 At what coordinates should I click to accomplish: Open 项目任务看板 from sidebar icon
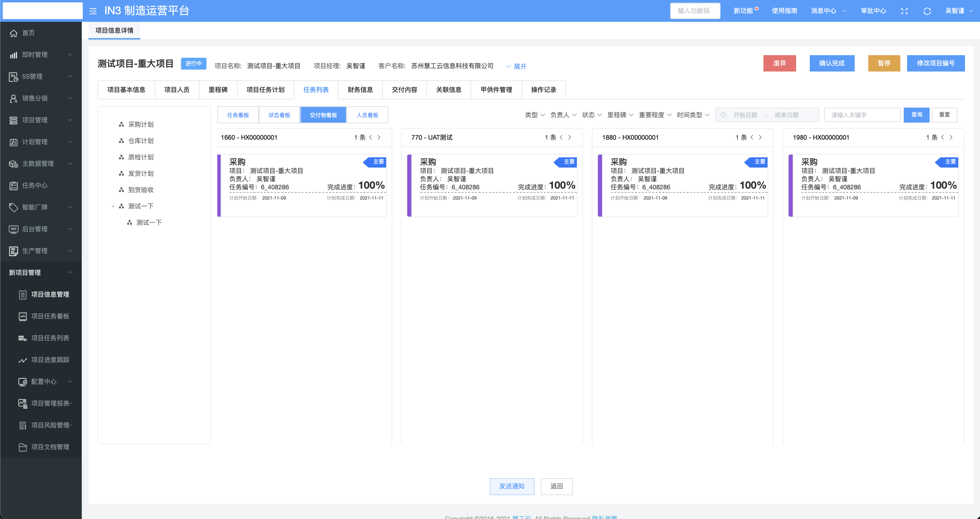coord(23,316)
